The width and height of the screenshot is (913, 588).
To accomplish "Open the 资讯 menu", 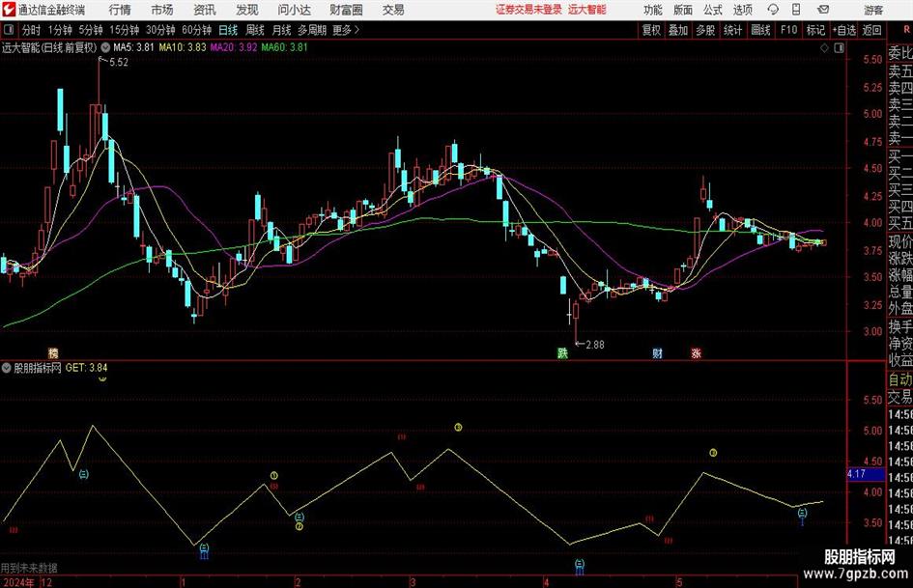I will click(x=205, y=10).
